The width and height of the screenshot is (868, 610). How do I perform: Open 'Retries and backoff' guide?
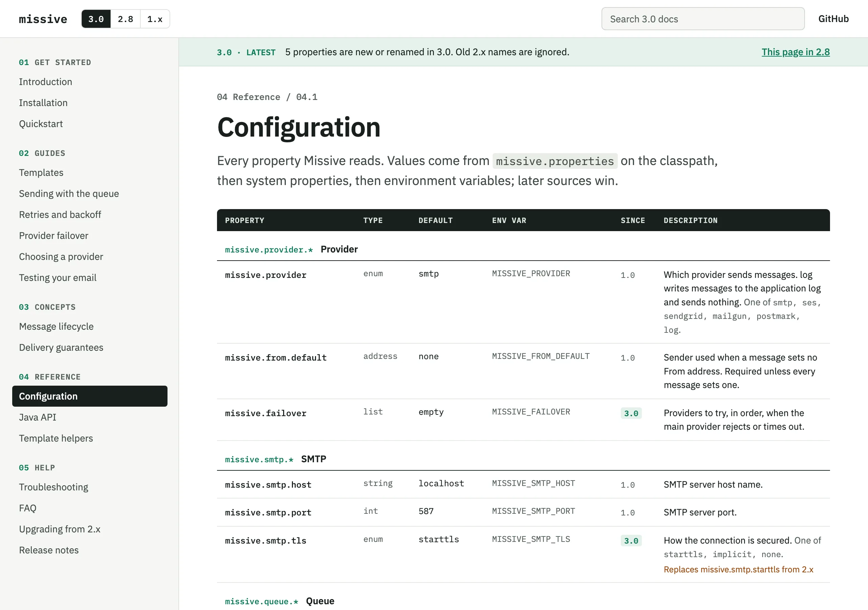60,214
